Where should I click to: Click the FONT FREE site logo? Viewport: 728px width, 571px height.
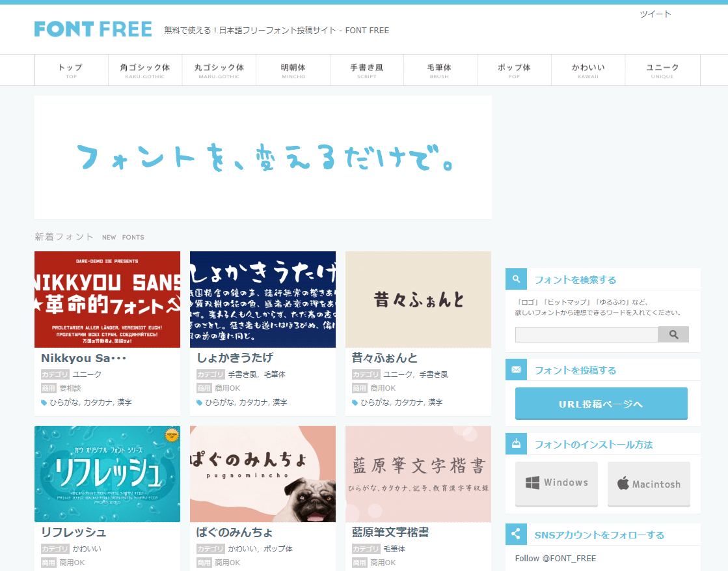93,29
